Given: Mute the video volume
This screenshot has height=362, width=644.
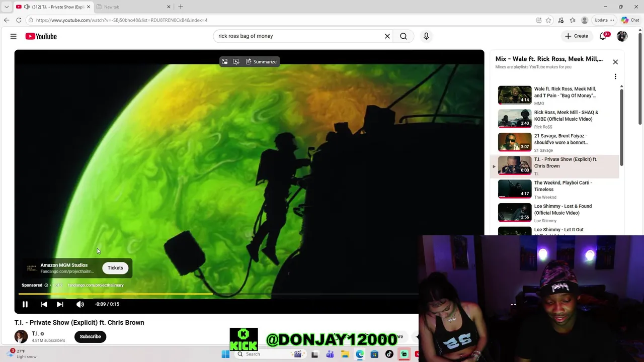Looking at the screenshot, I should coord(80,304).
